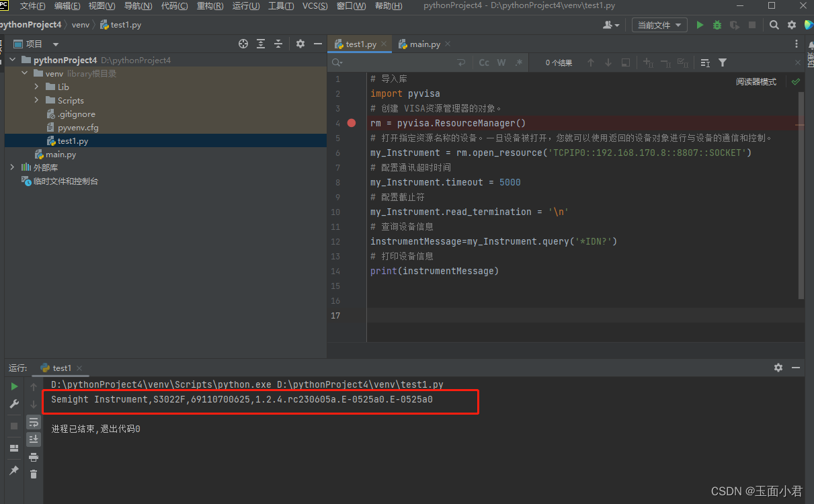Open the 运行(U) menu
The width and height of the screenshot is (814, 504).
(x=246, y=6)
